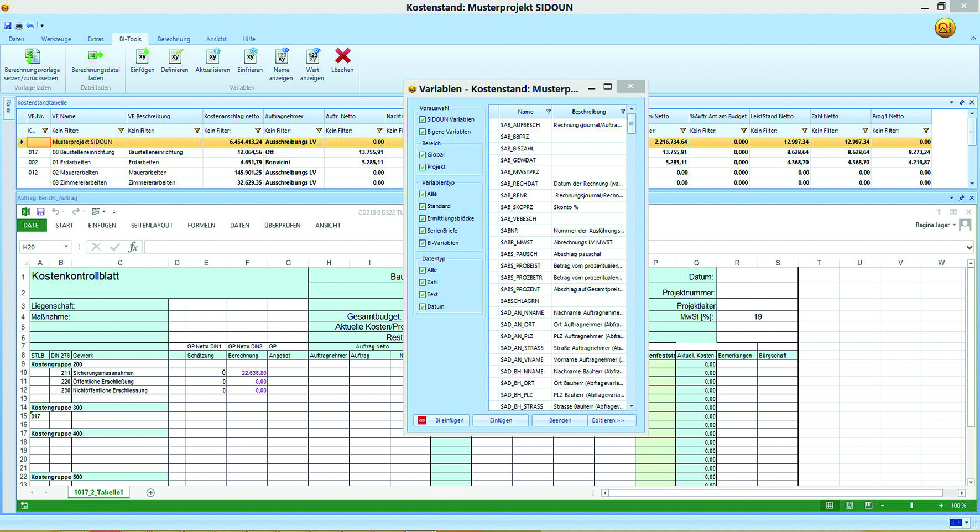Viewport: 980px width, 532px height.
Task: Toggle Alle checkbox under Variablentyp
Action: tap(423, 194)
